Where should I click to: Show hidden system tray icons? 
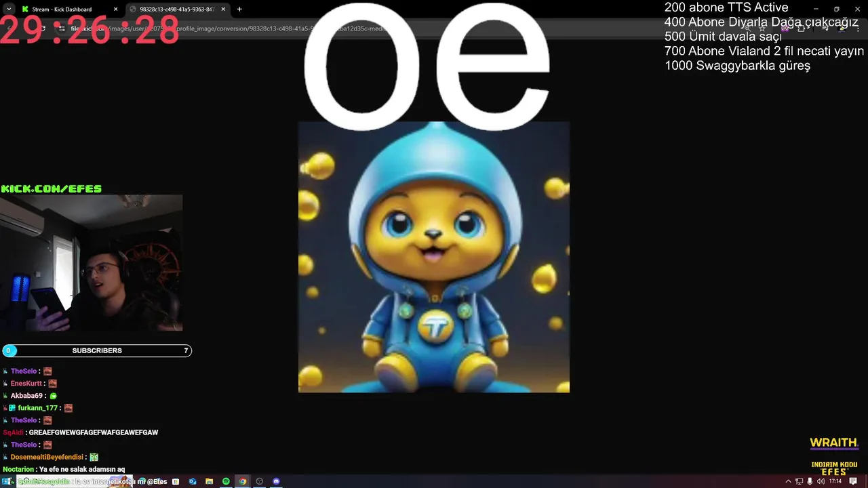[788, 481]
